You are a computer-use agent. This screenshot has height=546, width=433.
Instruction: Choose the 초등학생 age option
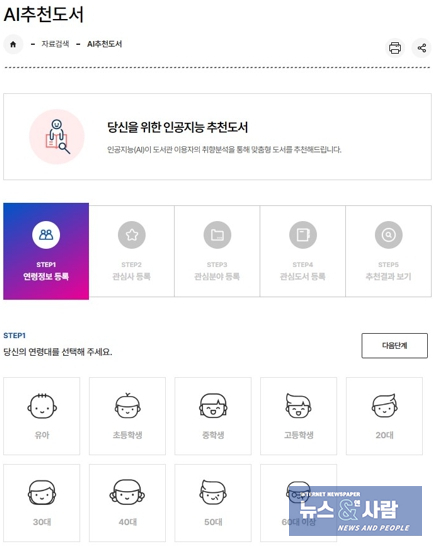pyautogui.click(x=127, y=416)
